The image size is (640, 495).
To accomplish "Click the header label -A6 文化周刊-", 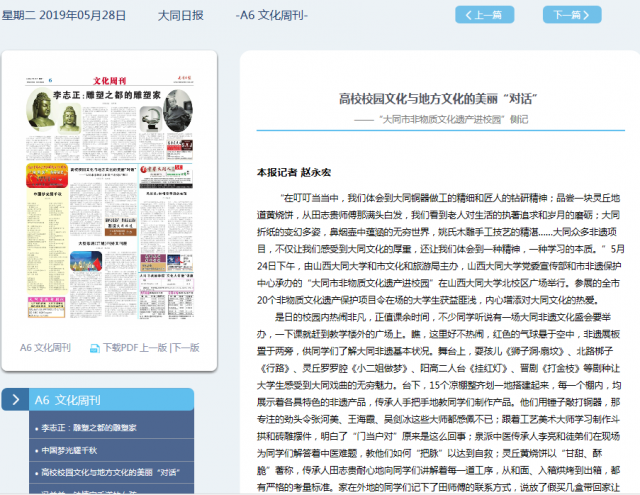I will coord(271,16).
